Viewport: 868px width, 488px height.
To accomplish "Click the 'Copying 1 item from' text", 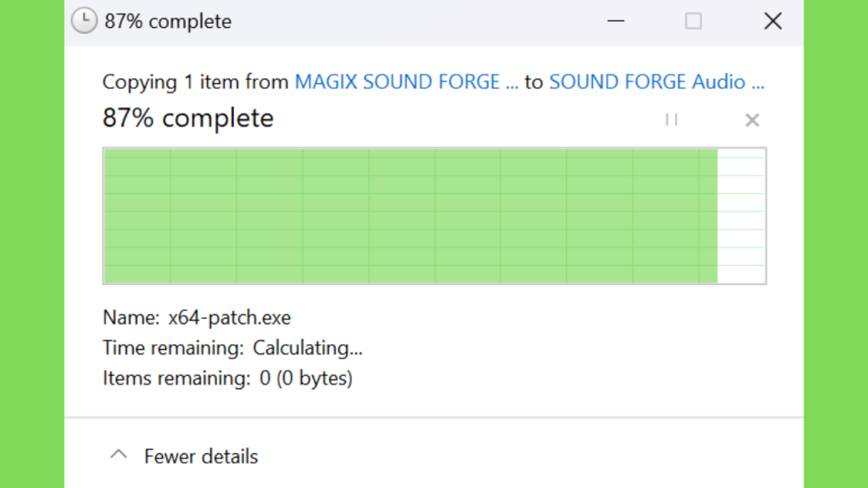I will (x=196, y=82).
